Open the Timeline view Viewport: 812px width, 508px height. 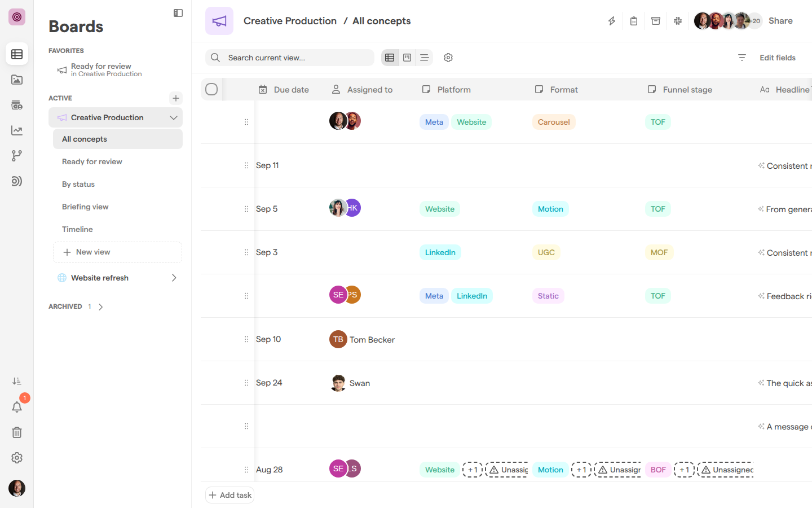point(118,229)
